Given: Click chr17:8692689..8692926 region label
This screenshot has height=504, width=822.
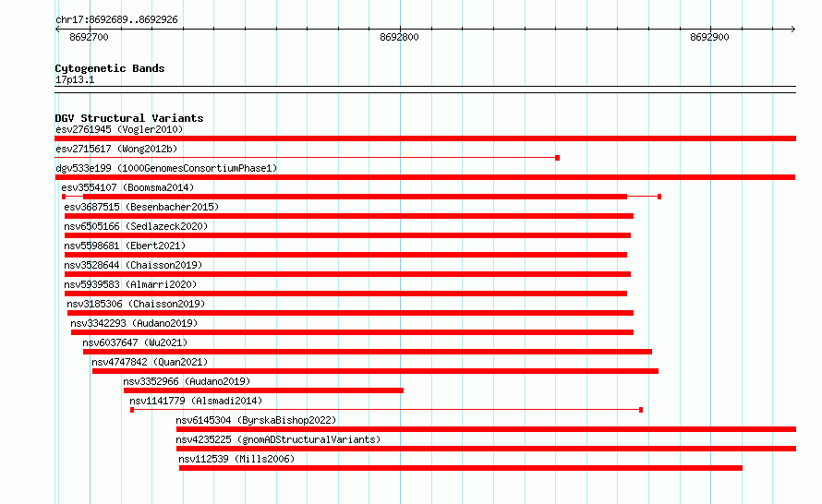Looking at the screenshot, I should (x=116, y=19).
